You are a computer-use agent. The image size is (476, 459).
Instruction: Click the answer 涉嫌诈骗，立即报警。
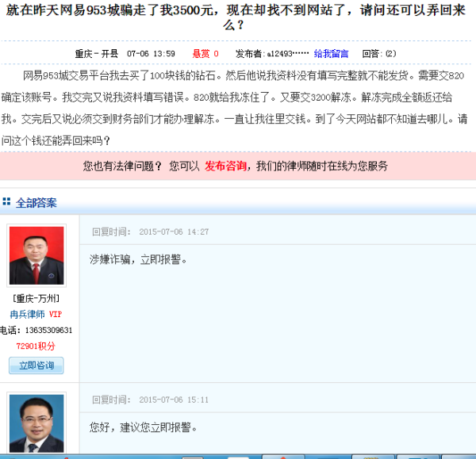click(x=138, y=260)
